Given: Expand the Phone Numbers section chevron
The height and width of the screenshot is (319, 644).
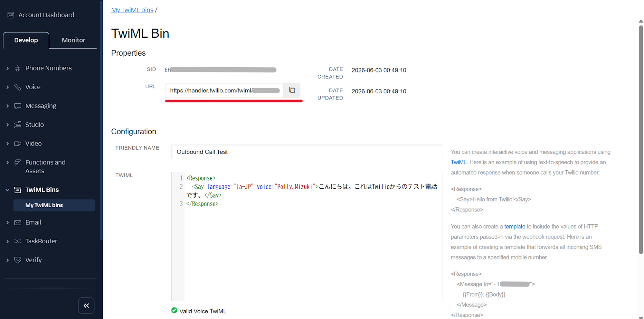Looking at the screenshot, I should coord(7,68).
